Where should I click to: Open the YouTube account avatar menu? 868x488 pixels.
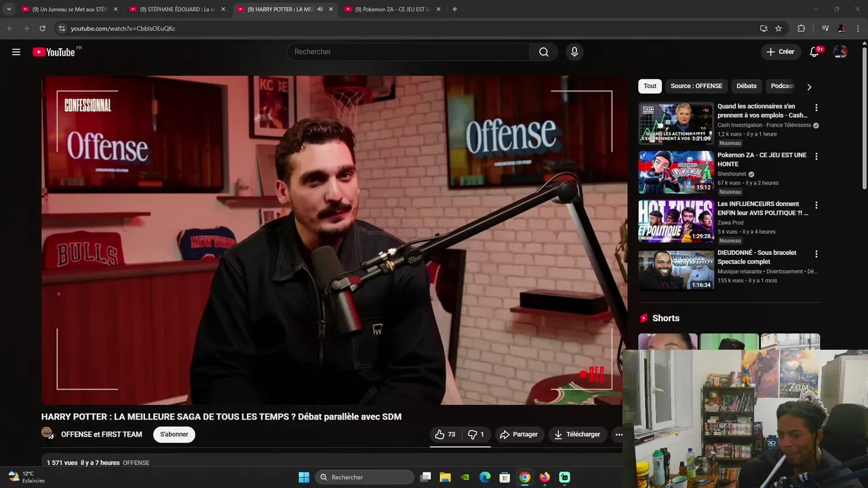coord(840,52)
